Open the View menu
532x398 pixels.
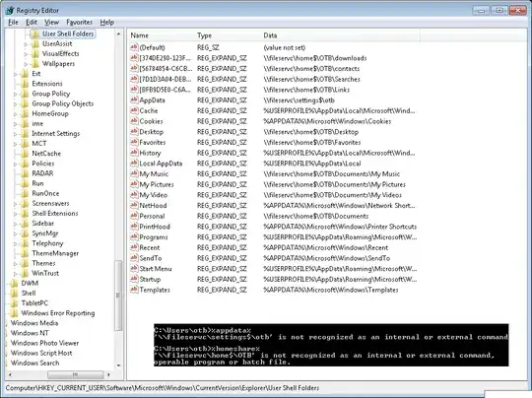(51, 23)
